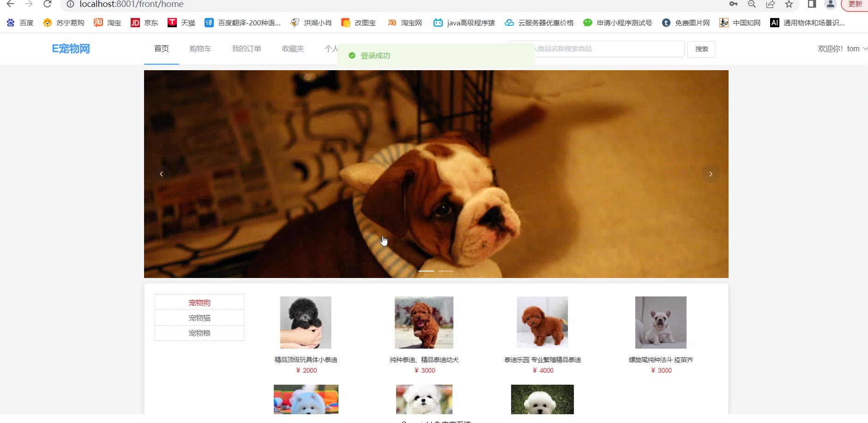Click the browser back arrow
This screenshot has width=868, height=423.
(10, 4)
